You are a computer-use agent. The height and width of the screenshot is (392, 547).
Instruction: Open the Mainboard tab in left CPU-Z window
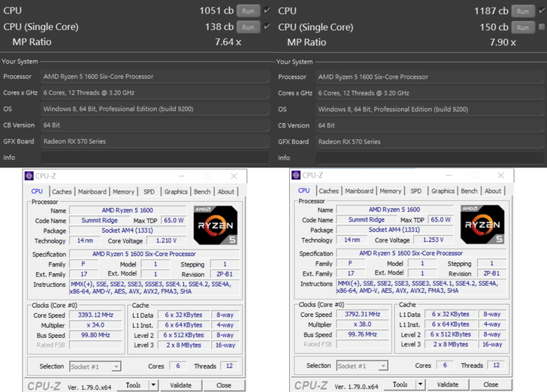pos(92,191)
